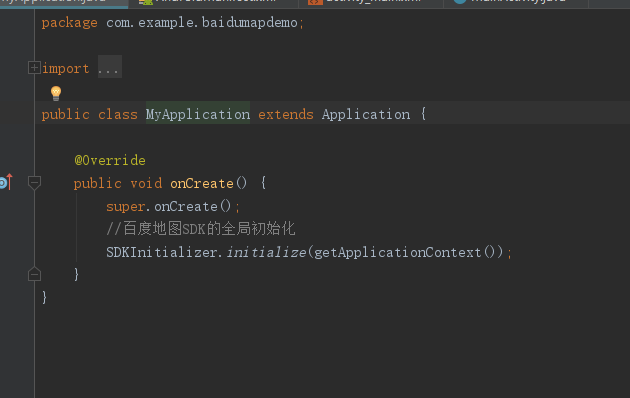Click the yellow lightbulb intention icon
This screenshot has height=398, width=630.
pyautogui.click(x=56, y=93)
